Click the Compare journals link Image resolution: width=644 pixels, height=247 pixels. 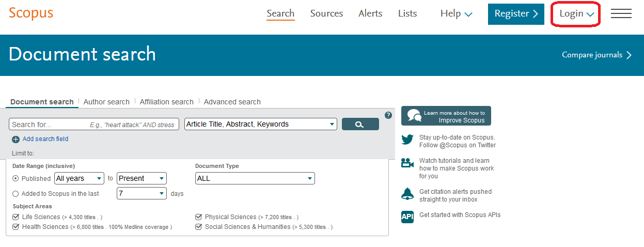click(x=597, y=55)
